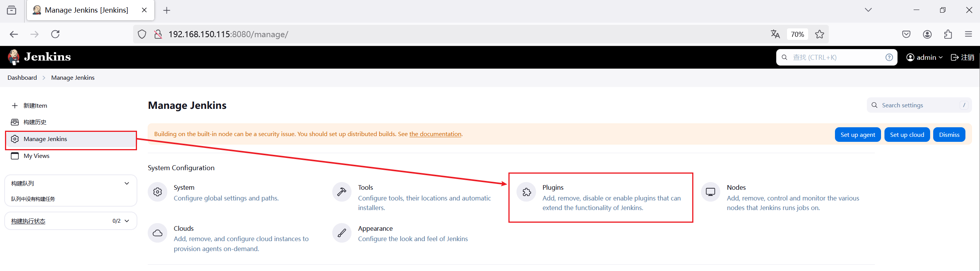The width and height of the screenshot is (980, 271).
Task: Reload the current page
Action: 55,34
